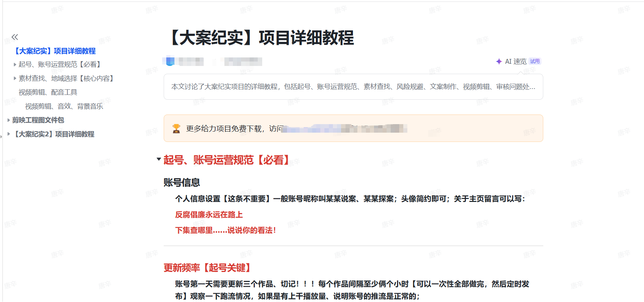Open the AI 速览 summary button
Viewport: 644px width, 302px height.
click(x=515, y=62)
